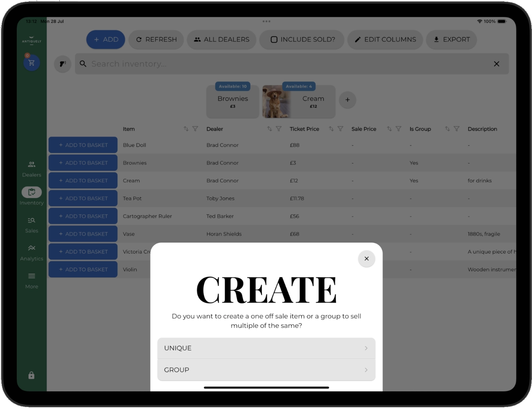Add Violin to basket
Screen dimensions: 532x409
point(83,270)
